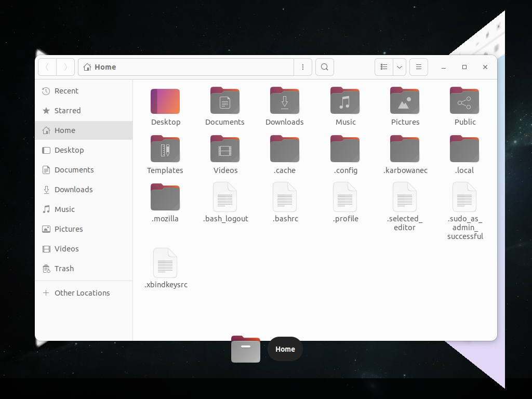
Task: Open Documents in the sidebar
Action: click(84, 170)
